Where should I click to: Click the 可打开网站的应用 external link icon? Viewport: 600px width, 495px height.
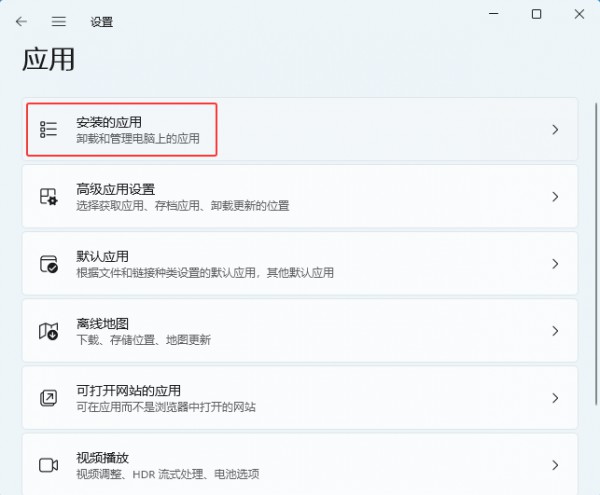[49, 398]
